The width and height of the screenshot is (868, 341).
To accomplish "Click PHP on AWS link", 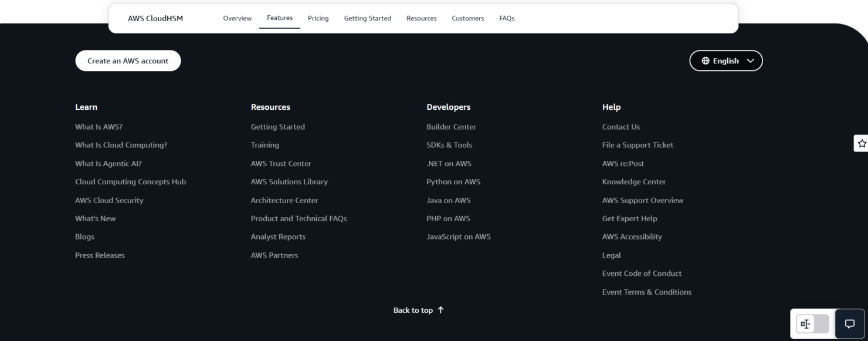I will tap(449, 218).
